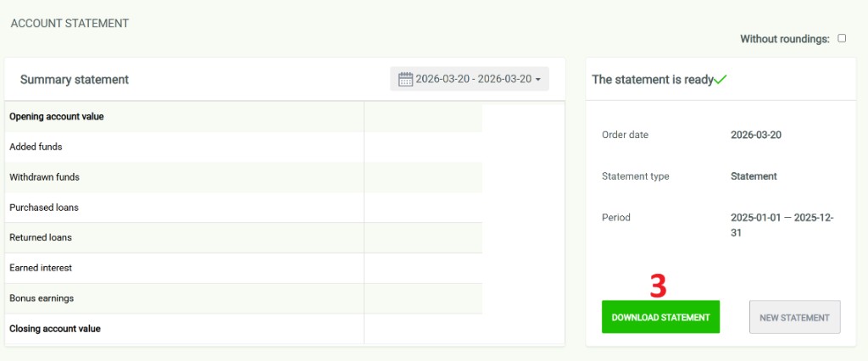Select the Bonus earnings row
The width and height of the screenshot is (868, 361).
point(42,298)
